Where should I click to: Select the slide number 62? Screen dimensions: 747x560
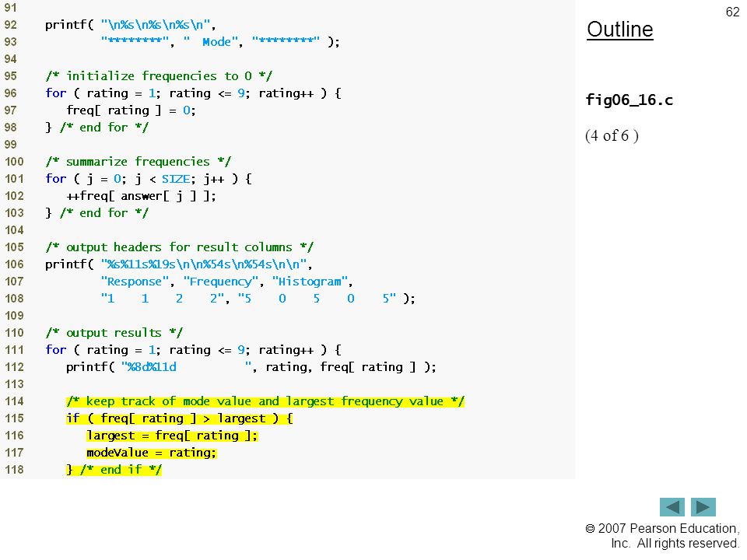pos(732,12)
